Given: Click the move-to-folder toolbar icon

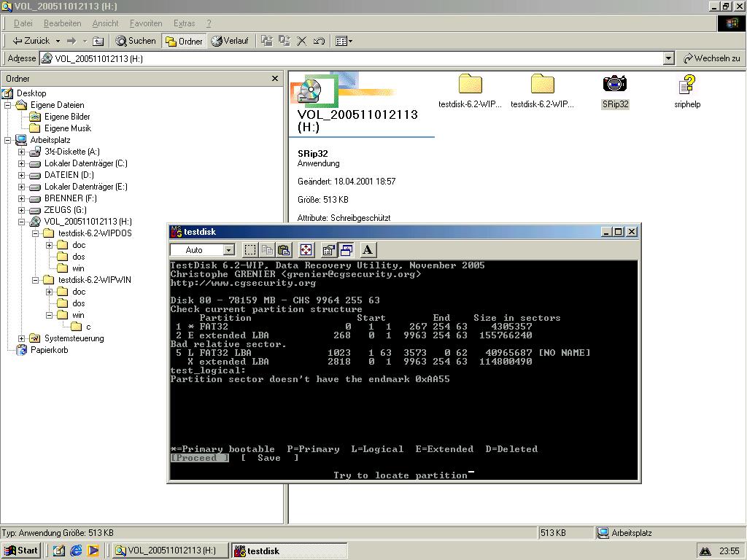Looking at the screenshot, I should pyautogui.click(x=267, y=41).
